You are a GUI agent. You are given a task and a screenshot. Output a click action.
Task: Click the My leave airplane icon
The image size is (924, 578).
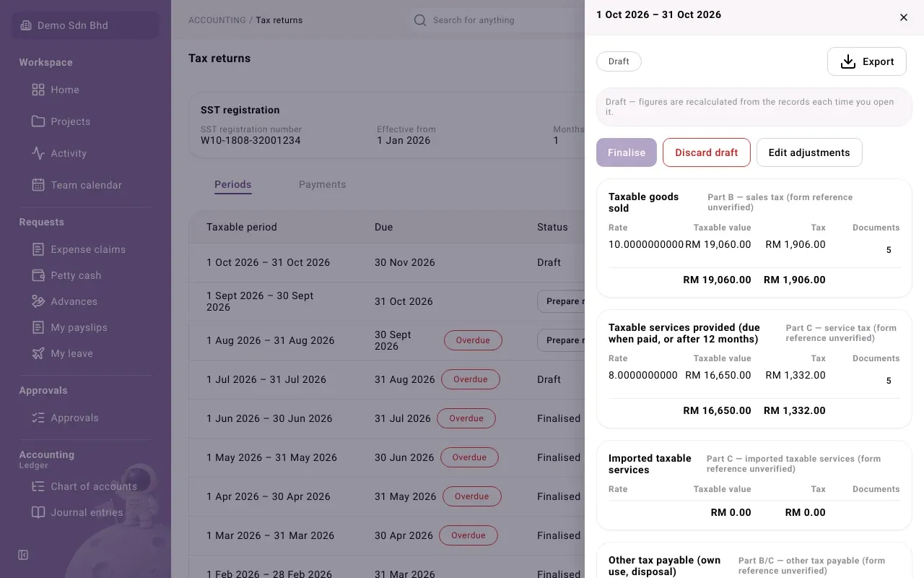pos(38,353)
